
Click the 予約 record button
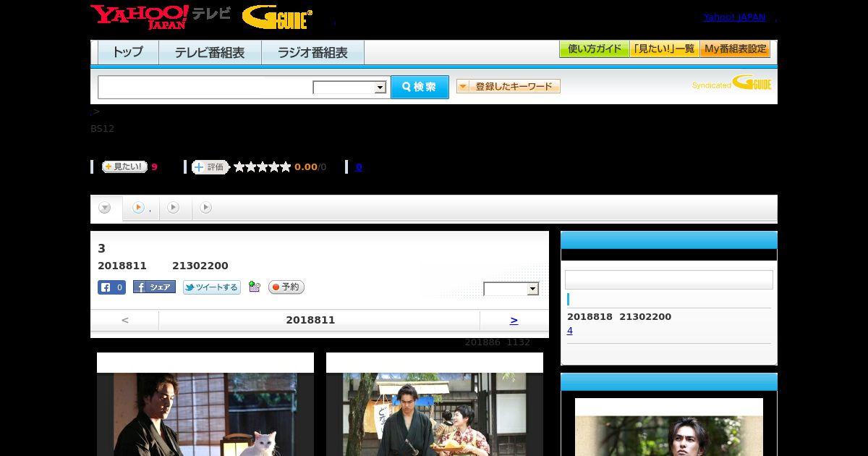(286, 287)
